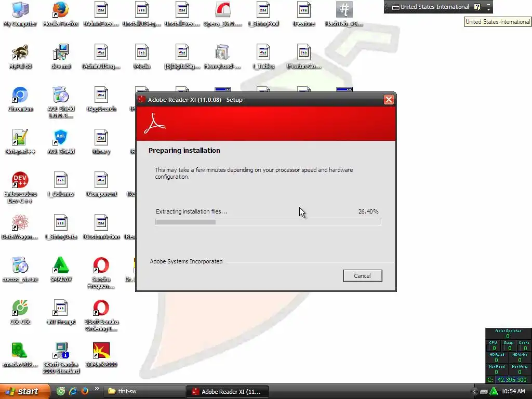Launch Internet Explorer from quick launch
This screenshot has height=399, width=532.
tap(73, 391)
